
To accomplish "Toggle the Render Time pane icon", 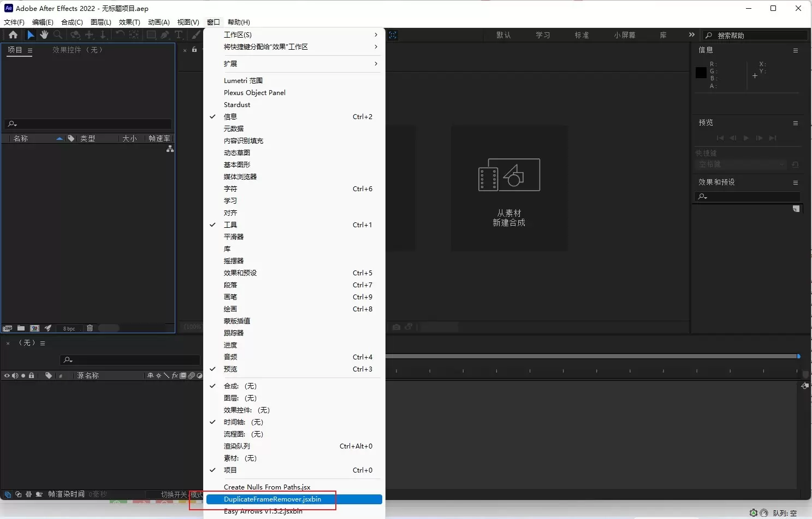I will (x=39, y=494).
